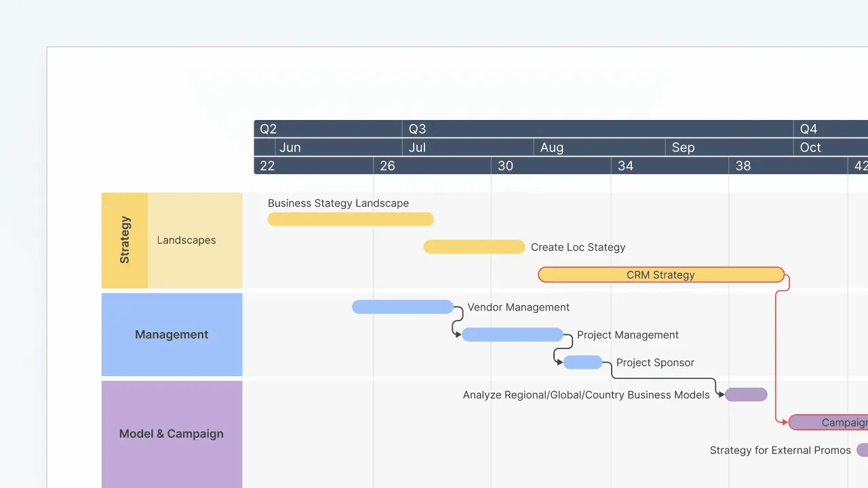
Task: Select the Strategy for External Promos bar
Action: click(862, 450)
